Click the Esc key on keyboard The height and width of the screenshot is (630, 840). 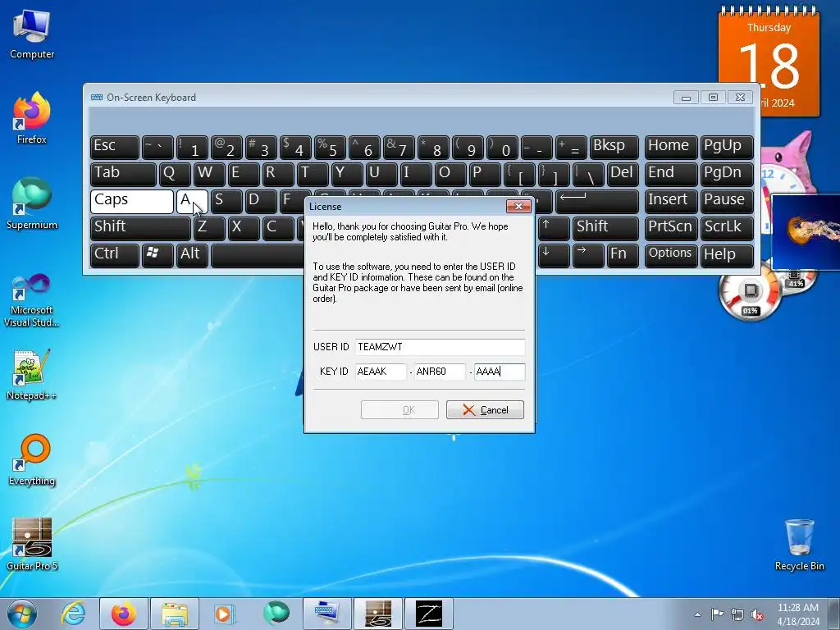115,147
